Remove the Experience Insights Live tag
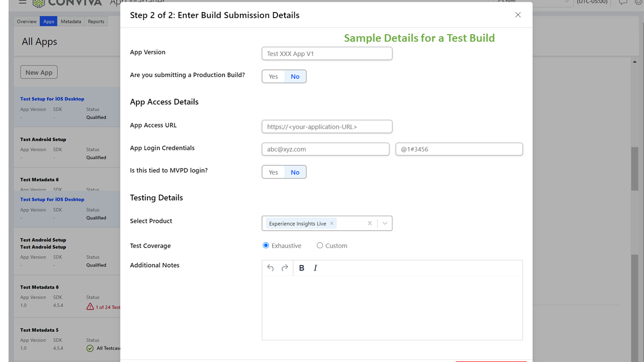This screenshot has width=644, height=362. tap(332, 223)
